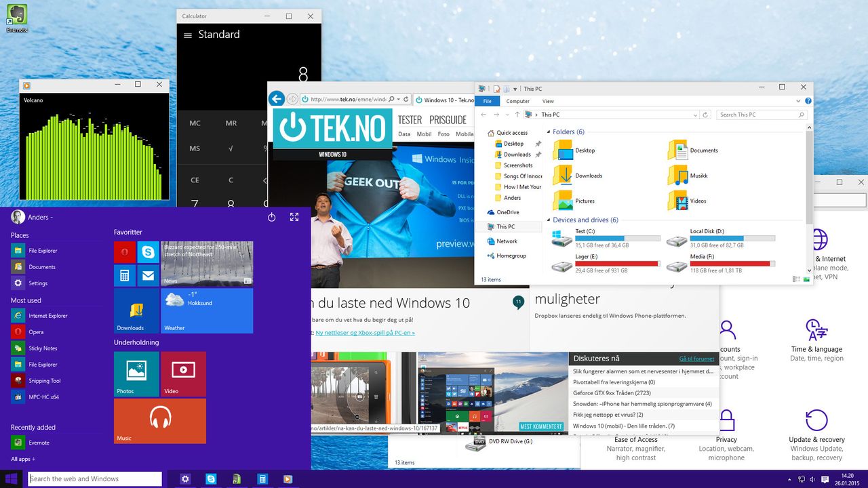Click the Search This PC field
Viewport: 868px width, 488px height.
click(x=762, y=115)
